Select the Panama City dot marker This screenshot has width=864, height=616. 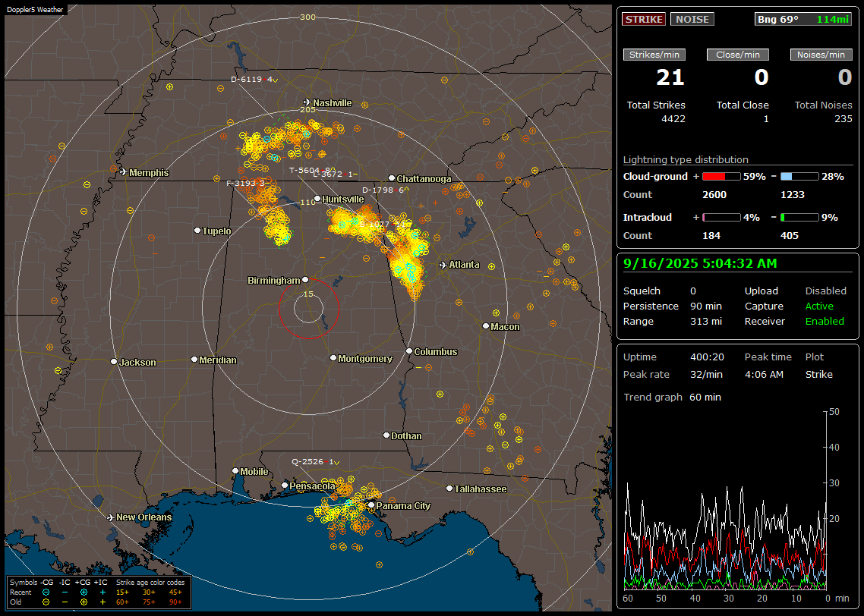(x=371, y=504)
